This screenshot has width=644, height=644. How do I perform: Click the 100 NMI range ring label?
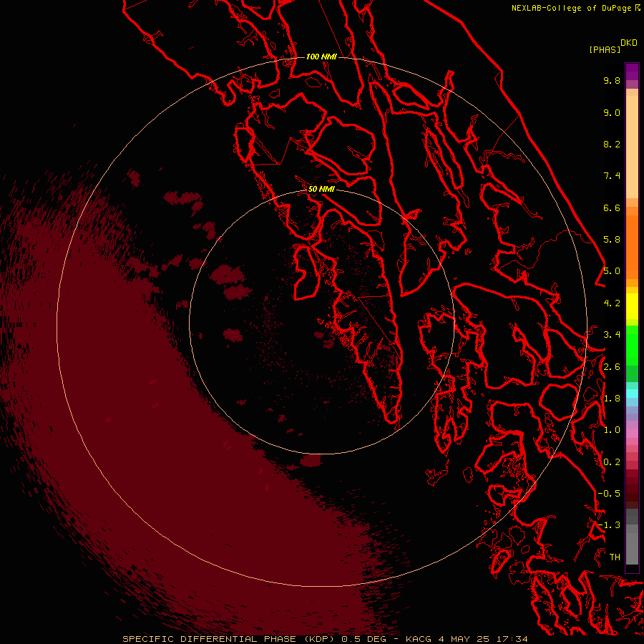click(321, 57)
